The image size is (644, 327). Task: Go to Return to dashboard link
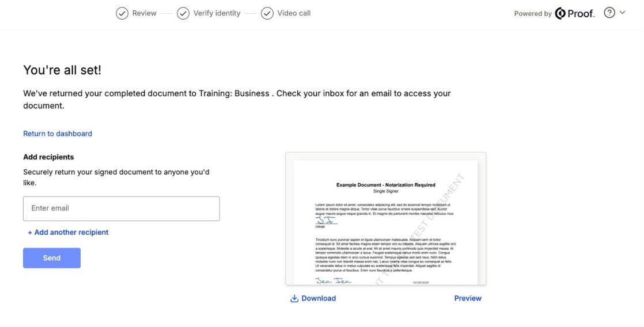[58, 134]
